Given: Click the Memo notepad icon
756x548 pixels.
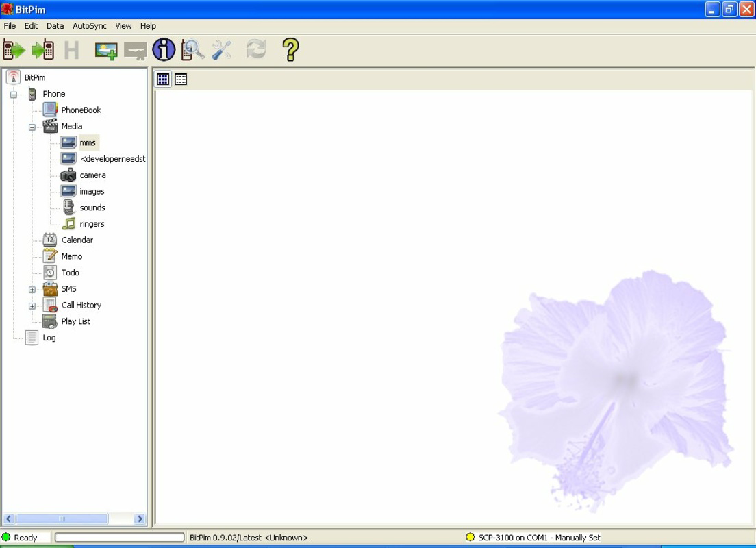Looking at the screenshot, I should tap(50, 256).
